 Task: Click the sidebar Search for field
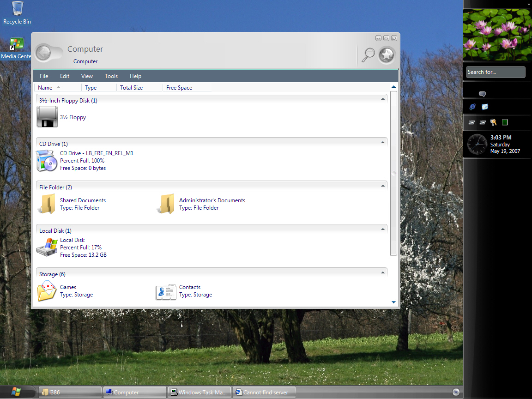495,72
